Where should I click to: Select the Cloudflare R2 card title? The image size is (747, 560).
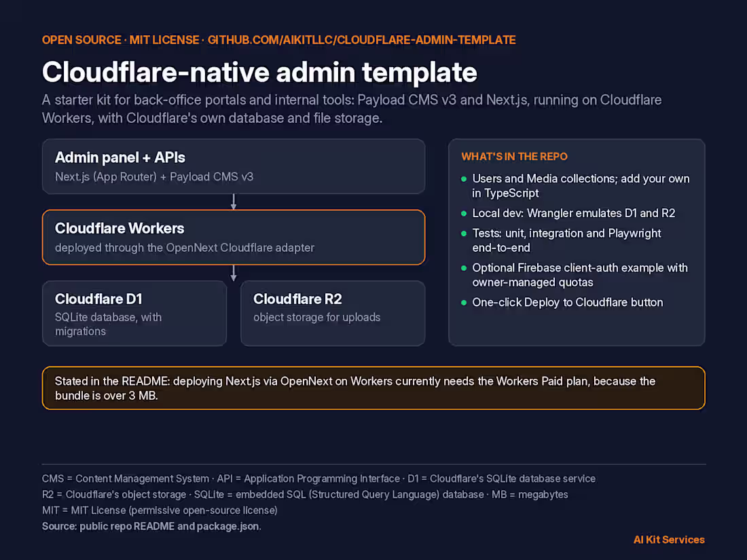click(x=297, y=299)
